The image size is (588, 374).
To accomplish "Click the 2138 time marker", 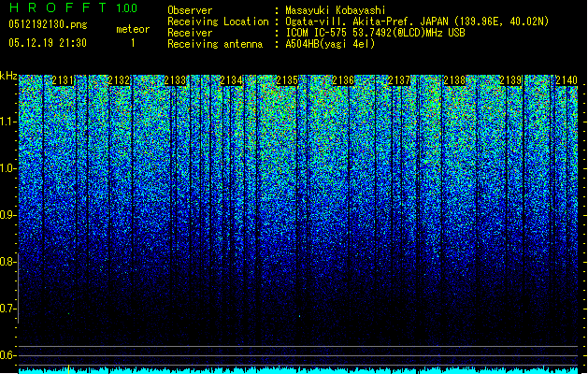I will (455, 80).
